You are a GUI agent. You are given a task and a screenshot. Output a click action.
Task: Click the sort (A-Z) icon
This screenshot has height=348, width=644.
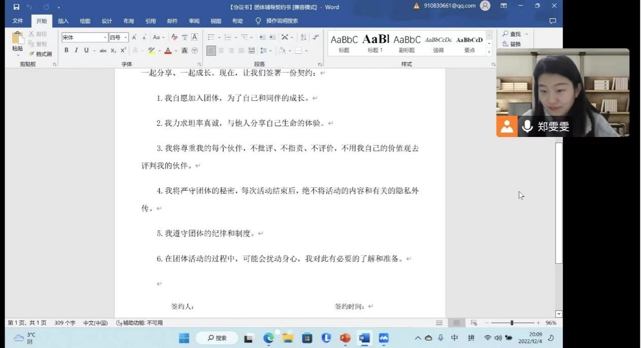click(x=303, y=38)
